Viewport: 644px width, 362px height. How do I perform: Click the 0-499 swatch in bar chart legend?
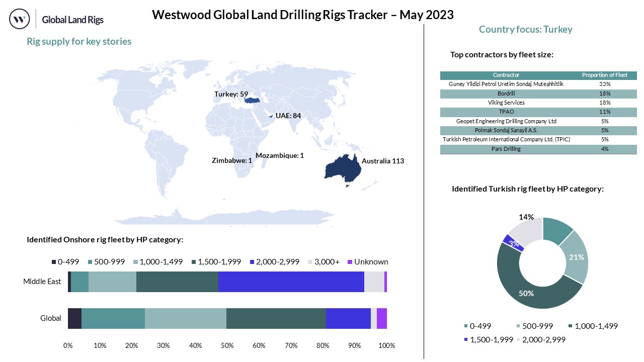point(54,262)
